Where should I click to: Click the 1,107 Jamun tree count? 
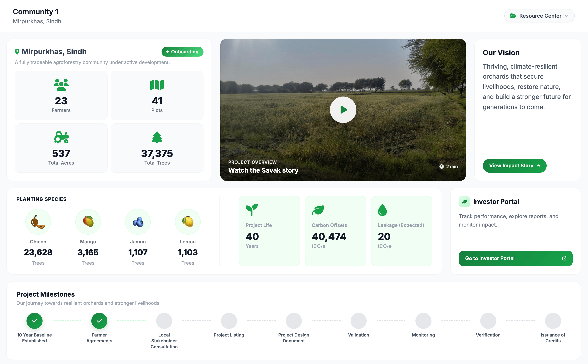(x=138, y=253)
